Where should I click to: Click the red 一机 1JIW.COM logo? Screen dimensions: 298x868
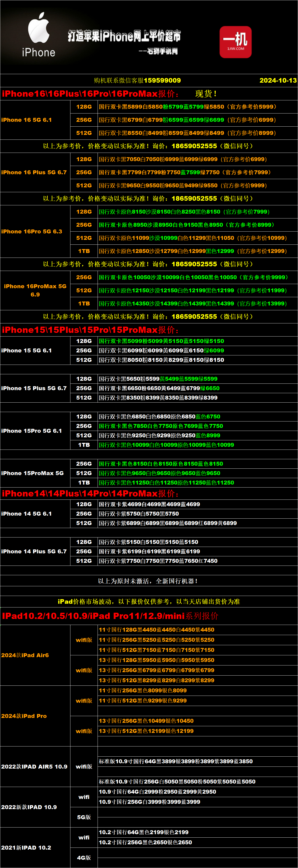point(236,42)
